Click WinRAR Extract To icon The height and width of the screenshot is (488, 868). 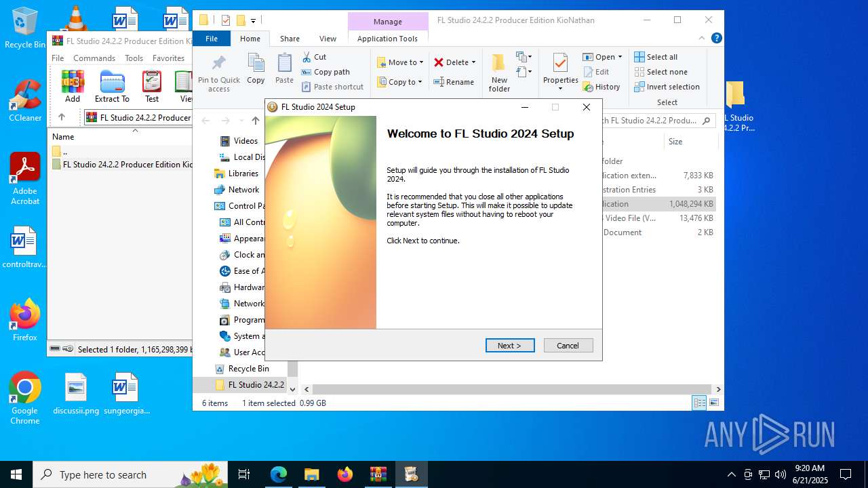pos(112,87)
